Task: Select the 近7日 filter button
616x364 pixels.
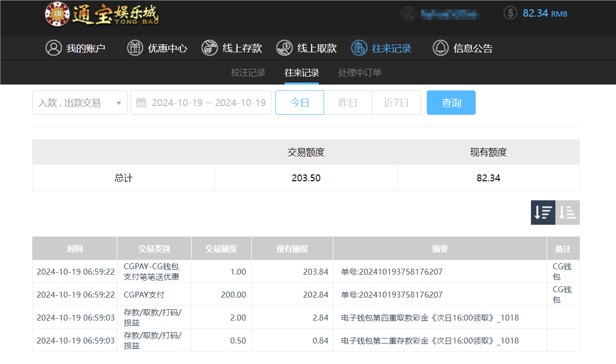Action: point(396,103)
